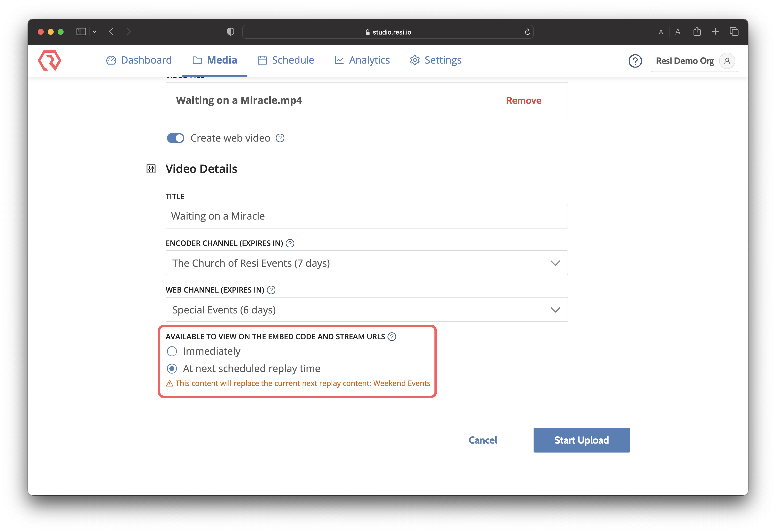Click the larger text size A icon
The height and width of the screenshot is (532, 776).
pos(677,32)
